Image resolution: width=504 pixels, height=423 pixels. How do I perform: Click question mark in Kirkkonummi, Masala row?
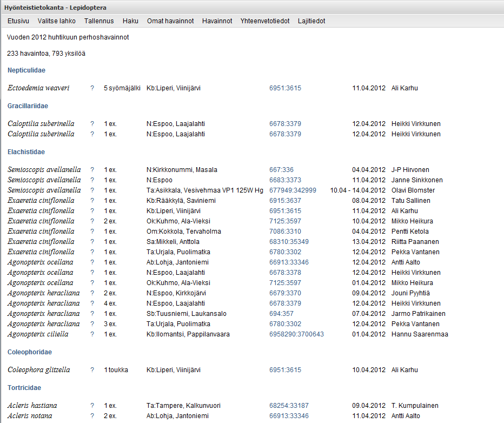92,170
